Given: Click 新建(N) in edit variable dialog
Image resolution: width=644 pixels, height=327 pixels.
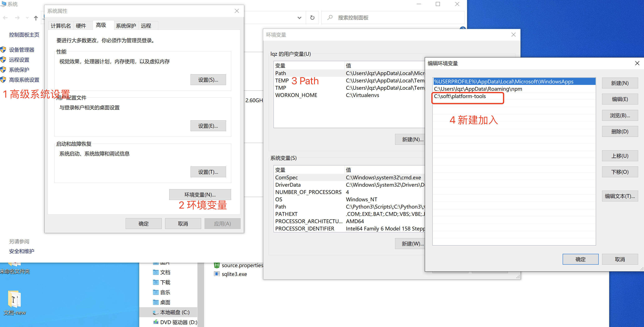Looking at the screenshot, I should point(620,83).
